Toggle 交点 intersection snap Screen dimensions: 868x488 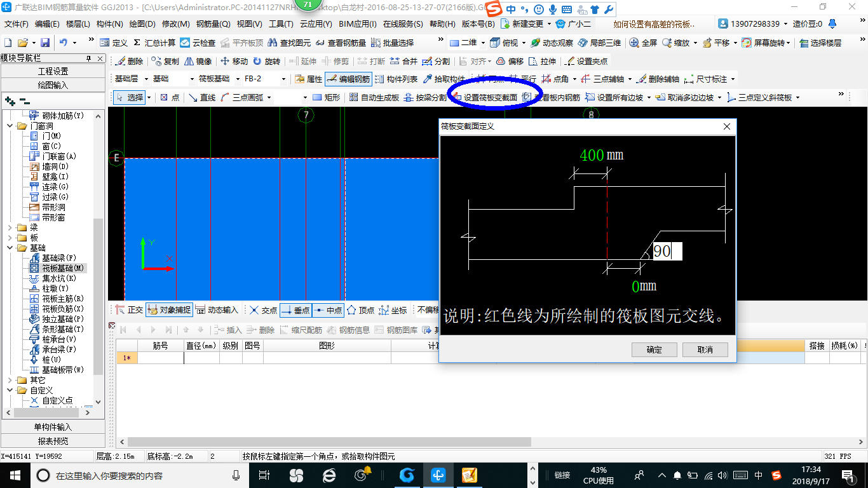coord(263,310)
